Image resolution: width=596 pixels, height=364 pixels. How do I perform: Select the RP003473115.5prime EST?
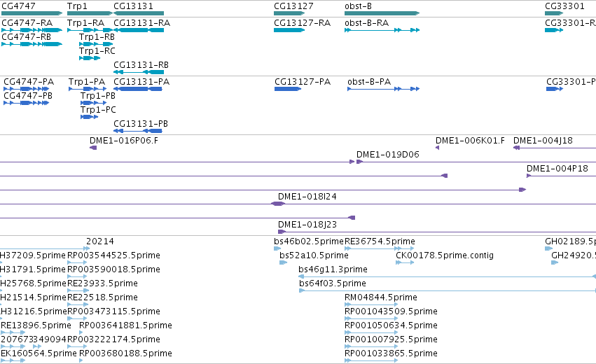(x=77, y=318)
